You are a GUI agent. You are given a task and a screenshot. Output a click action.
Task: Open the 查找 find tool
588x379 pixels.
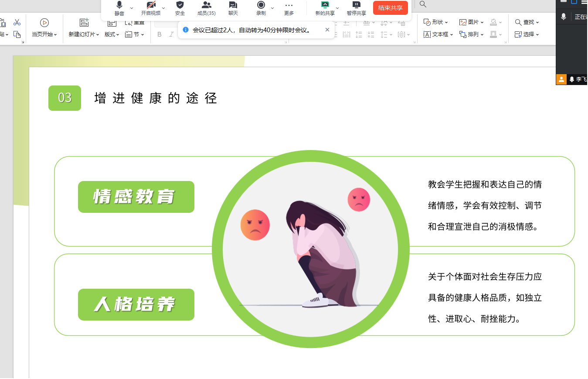(527, 22)
